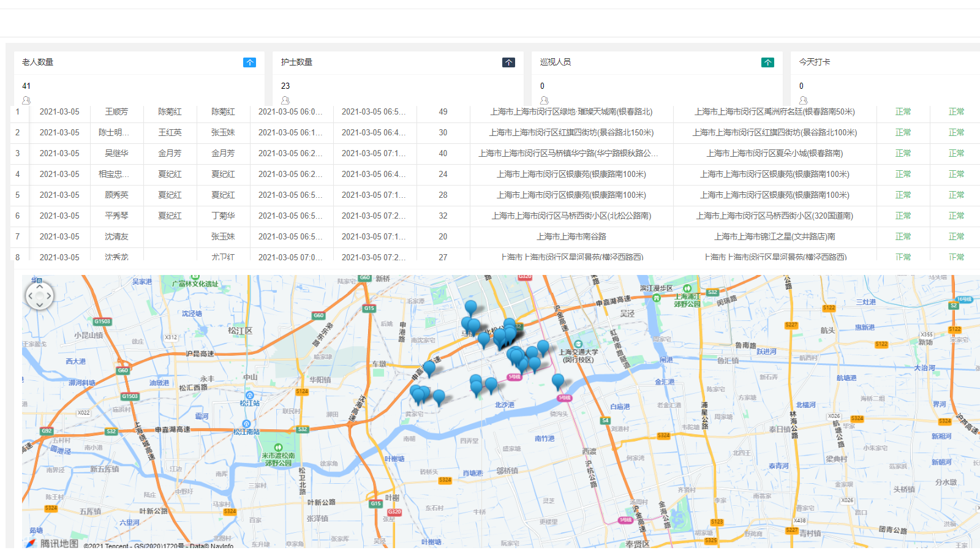Click row 1 address ending 禹洲府名廷(银春路南50米)

point(775,111)
